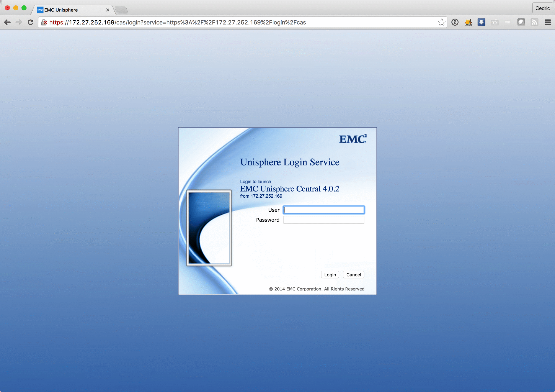Close the EMC Unisphere tab
The width and height of the screenshot is (555, 392).
coord(108,10)
